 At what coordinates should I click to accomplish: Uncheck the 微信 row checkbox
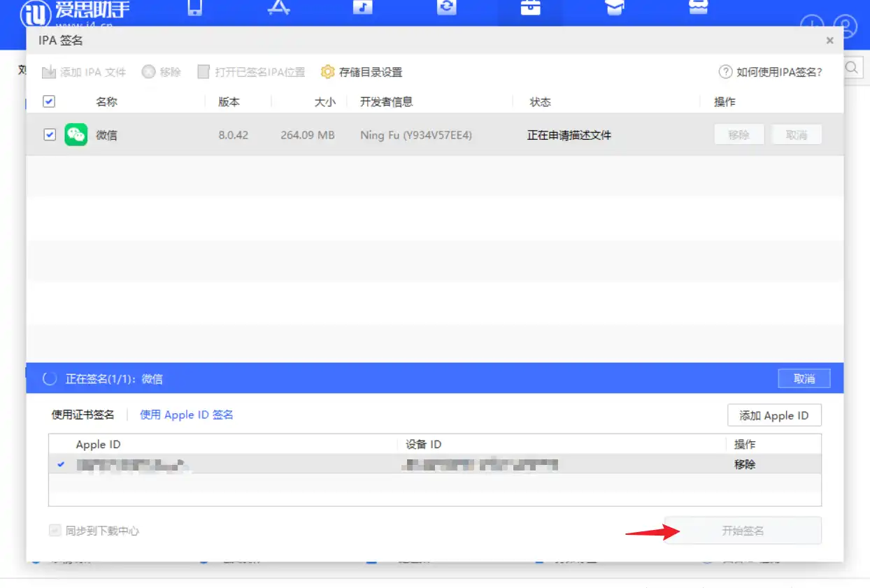tap(50, 135)
